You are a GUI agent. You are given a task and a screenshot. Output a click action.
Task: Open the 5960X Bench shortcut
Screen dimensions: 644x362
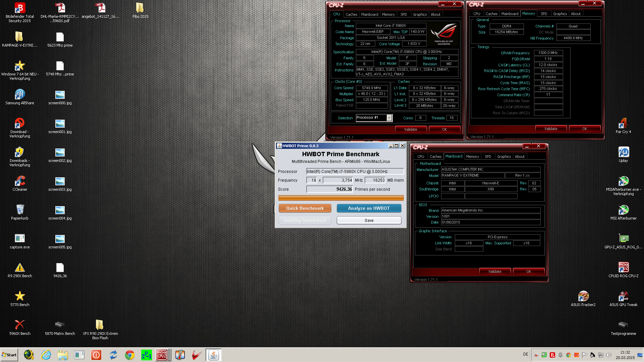coord(20,327)
